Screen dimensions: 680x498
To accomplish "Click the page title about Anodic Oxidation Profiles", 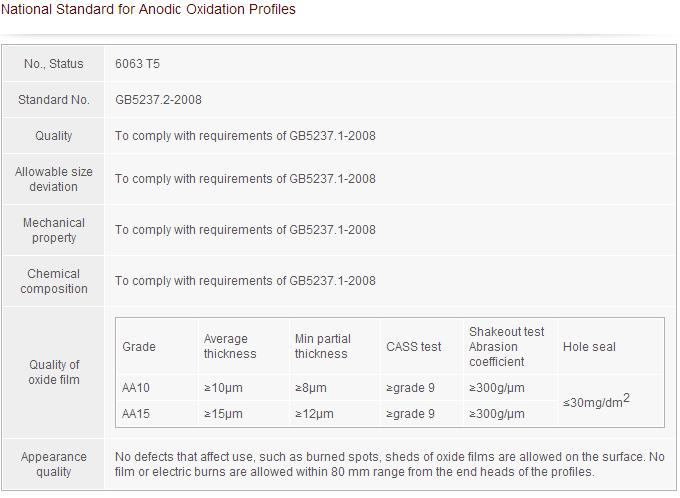I will click(148, 10).
